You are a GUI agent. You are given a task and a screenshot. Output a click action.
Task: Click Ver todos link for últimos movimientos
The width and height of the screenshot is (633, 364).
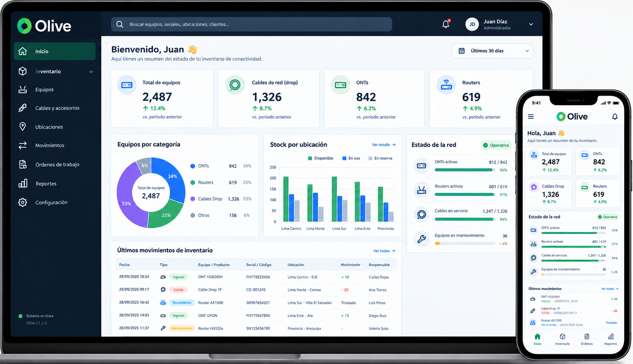(x=384, y=251)
